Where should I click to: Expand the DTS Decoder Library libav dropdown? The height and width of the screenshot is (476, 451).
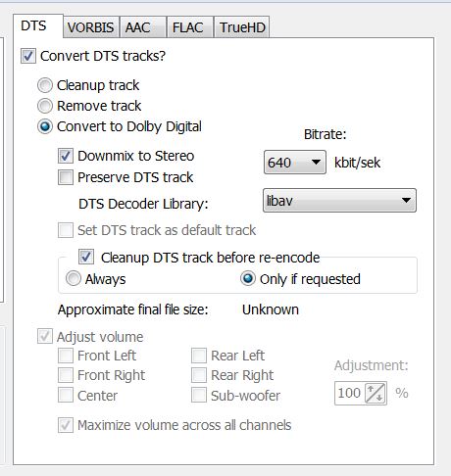click(339, 201)
